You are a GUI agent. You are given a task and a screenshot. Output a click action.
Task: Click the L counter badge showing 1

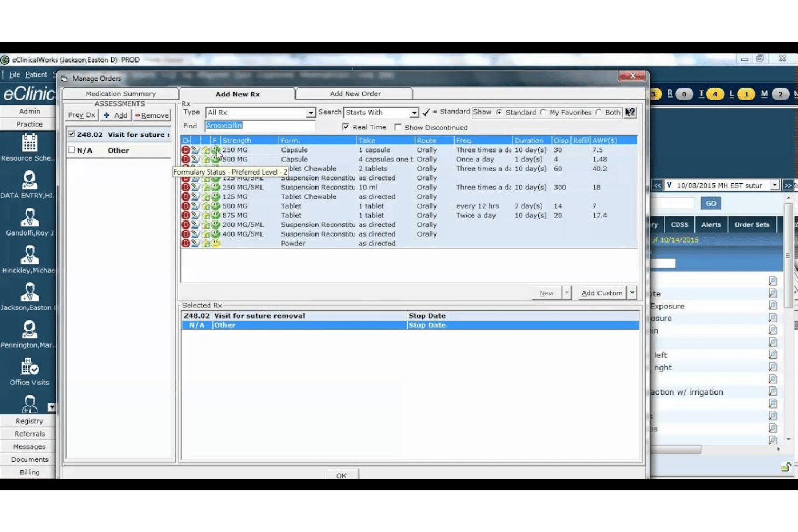tap(746, 94)
